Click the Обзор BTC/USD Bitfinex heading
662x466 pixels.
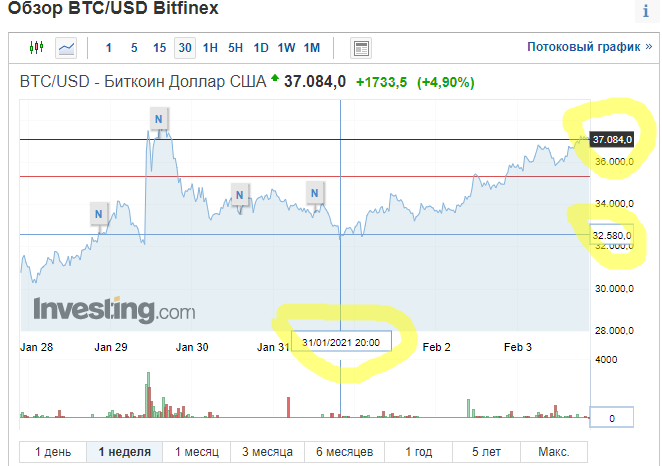[x=113, y=11]
